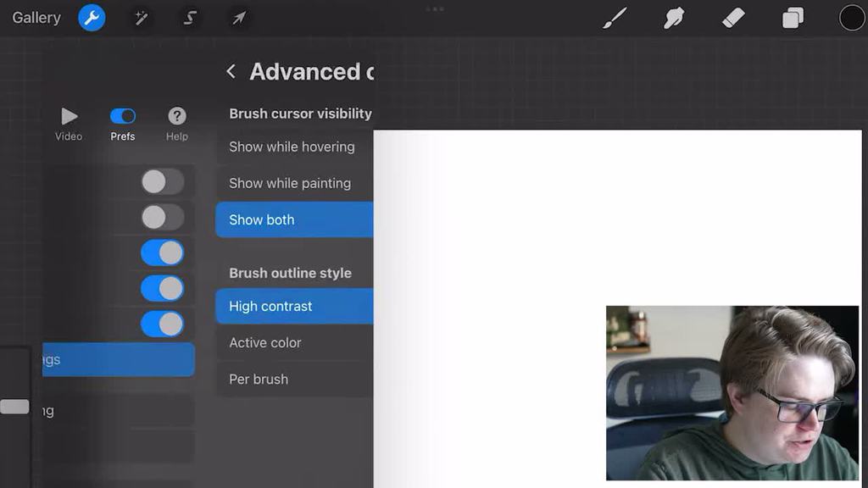Turn off the third Prefs switch
The width and height of the screenshot is (868, 488).
162,252
